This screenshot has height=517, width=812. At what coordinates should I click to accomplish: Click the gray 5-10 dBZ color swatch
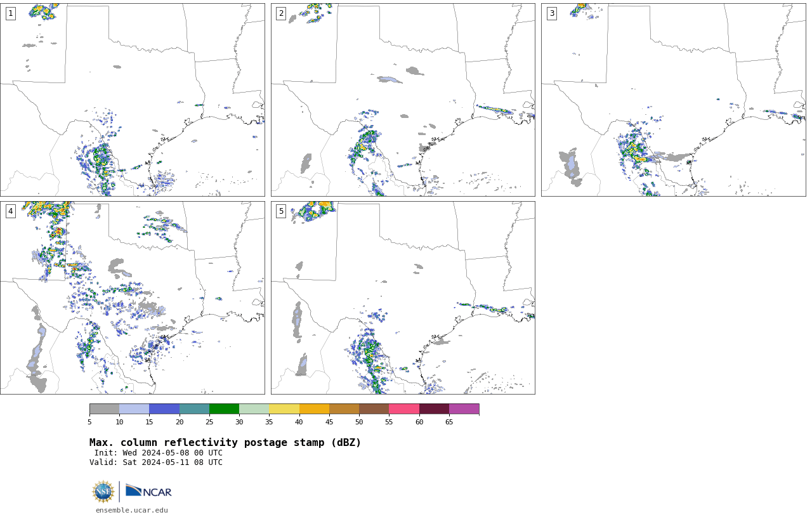[x=104, y=409]
